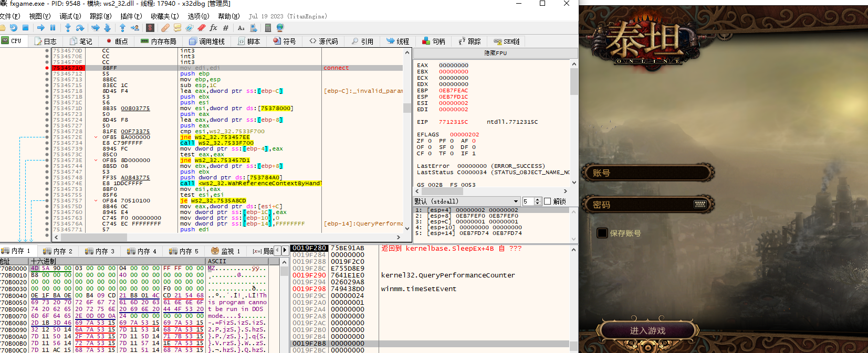Screen dimensions: 868x353
Task: Click the registers panel scroll down arrow
Action: [574, 182]
